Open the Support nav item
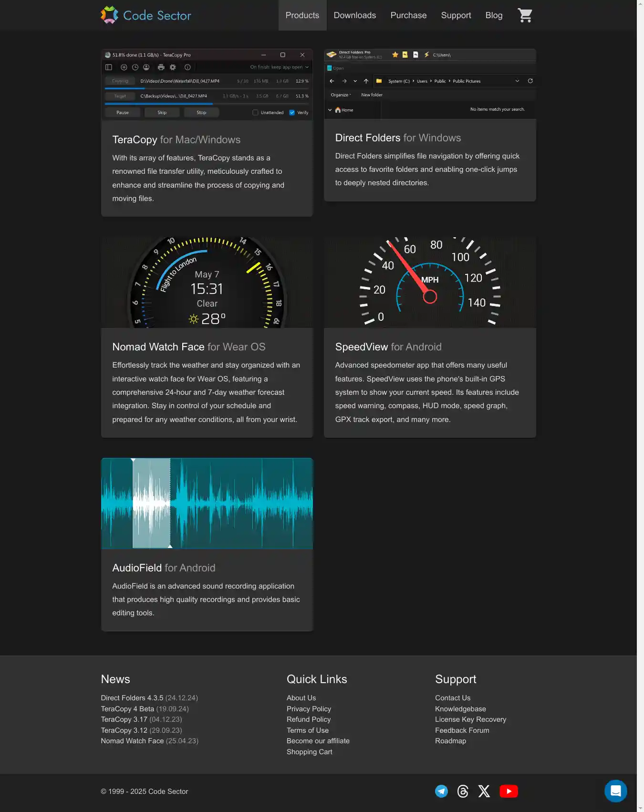This screenshot has width=644, height=812. (x=456, y=15)
